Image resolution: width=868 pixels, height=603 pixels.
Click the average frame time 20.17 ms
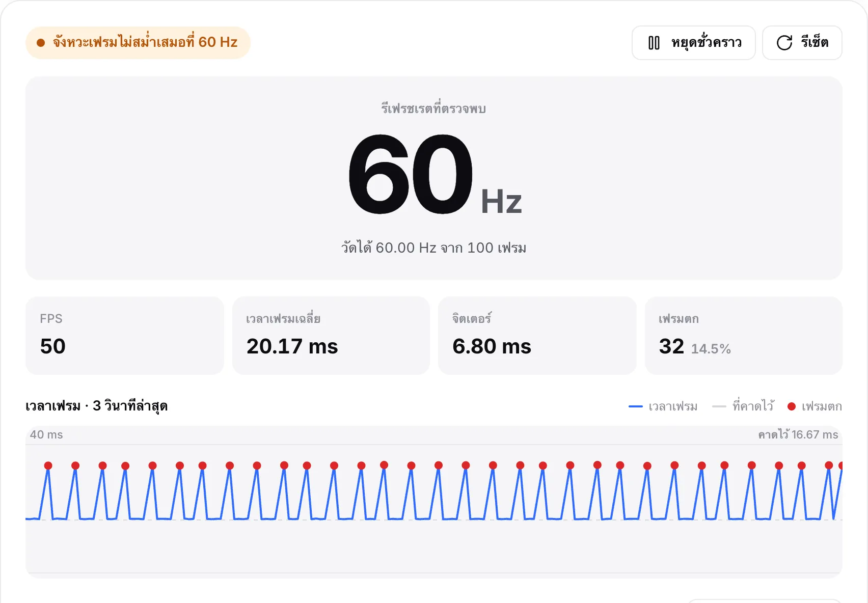coord(292,346)
